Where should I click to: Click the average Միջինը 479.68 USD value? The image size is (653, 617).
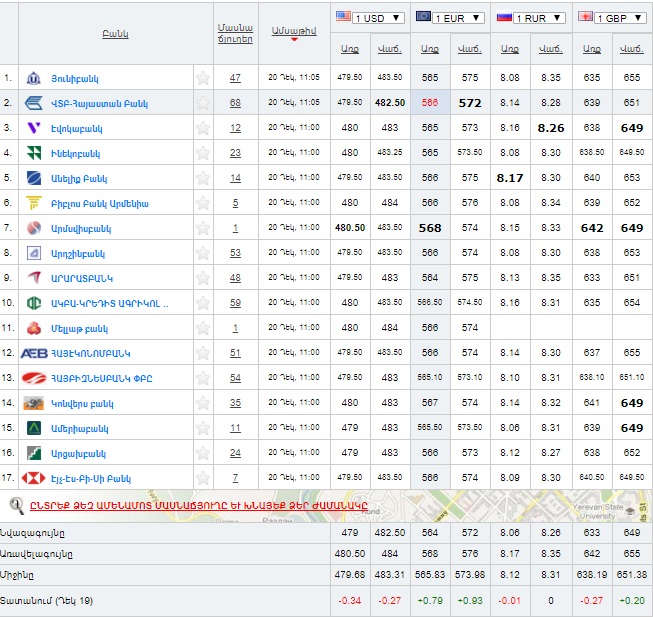(x=350, y=575)
